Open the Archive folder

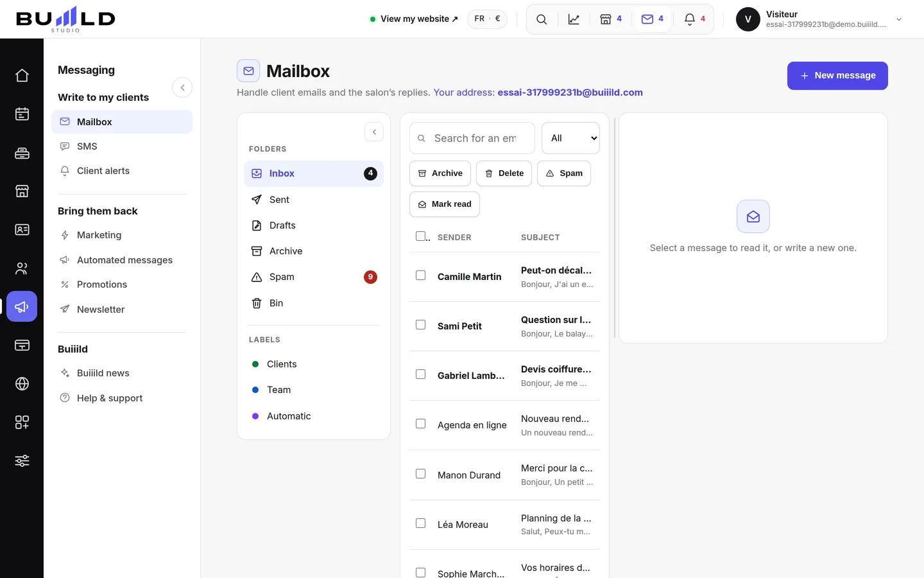[x=314, y=251]
